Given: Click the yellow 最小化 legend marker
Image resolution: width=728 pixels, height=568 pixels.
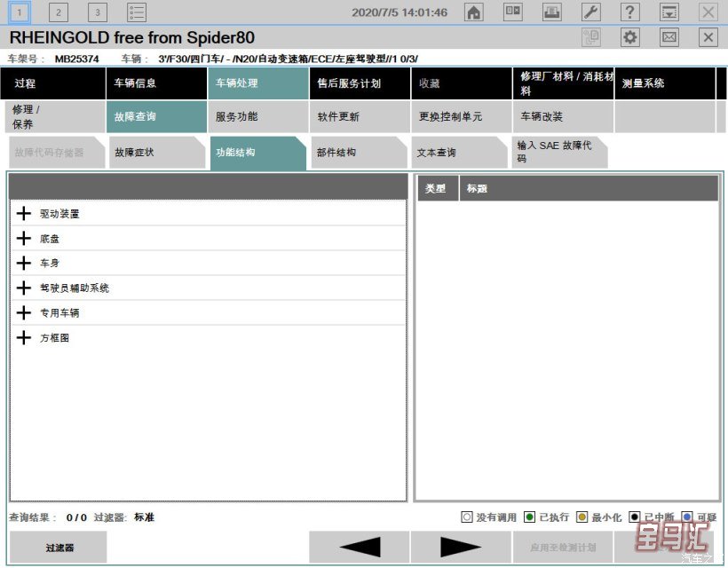Looking at the screenshot, I should pyautogui.click(x=582, y=517).
